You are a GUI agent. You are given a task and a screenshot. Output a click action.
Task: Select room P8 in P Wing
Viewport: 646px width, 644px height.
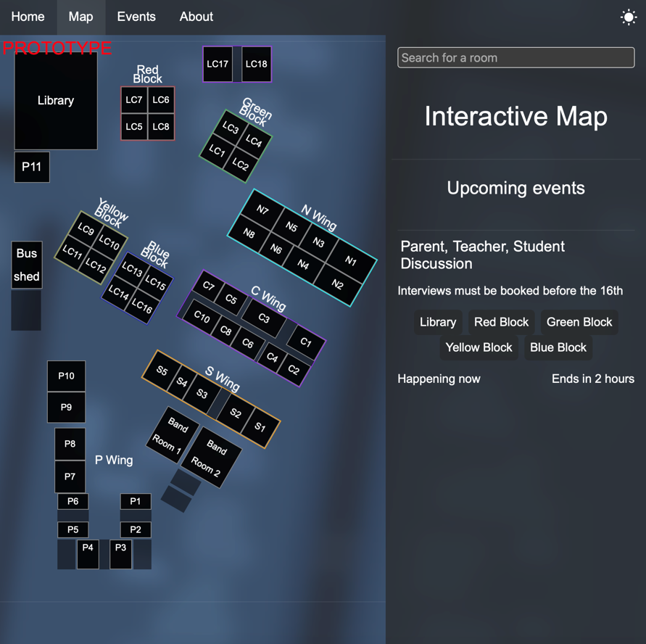[70, 444]
